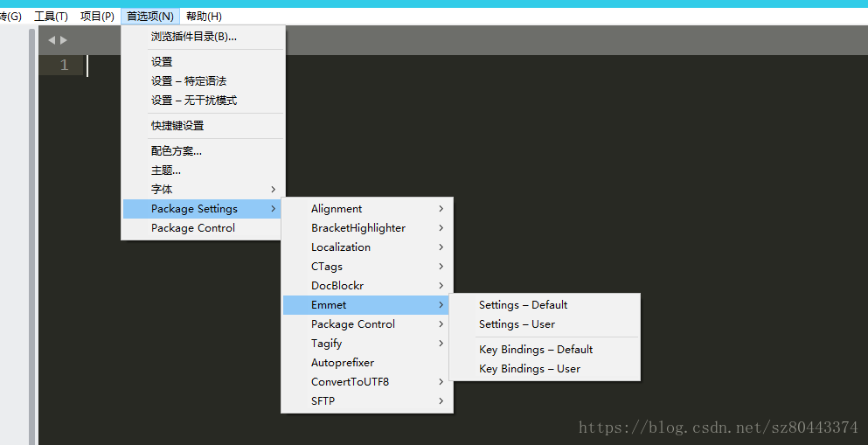Open the 项目(P) menu
The height and width of the screenshot is (445, 868).
click(x=97, y=16)
